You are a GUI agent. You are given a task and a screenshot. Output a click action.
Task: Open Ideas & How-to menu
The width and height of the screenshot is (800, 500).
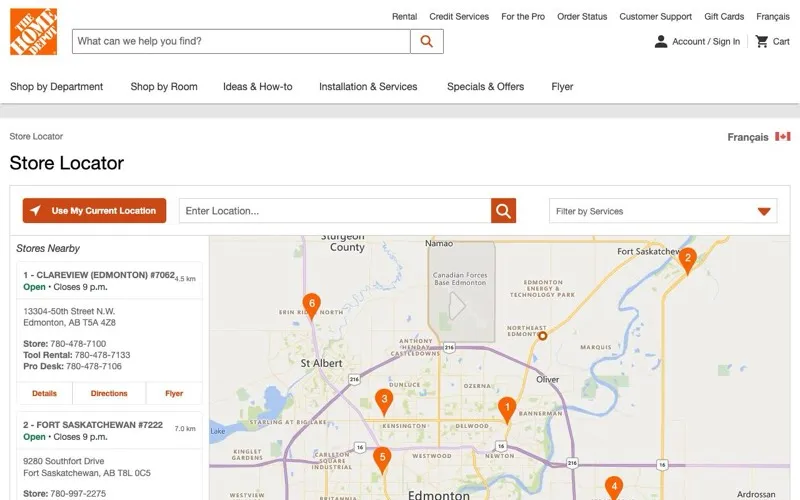click(258, 87)
